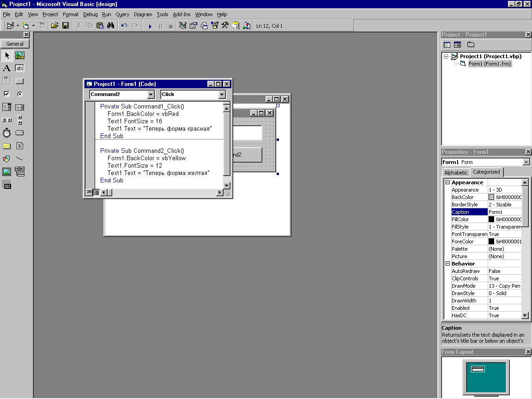
Task: Open the Format menu
Action: (x=71, y=14)
